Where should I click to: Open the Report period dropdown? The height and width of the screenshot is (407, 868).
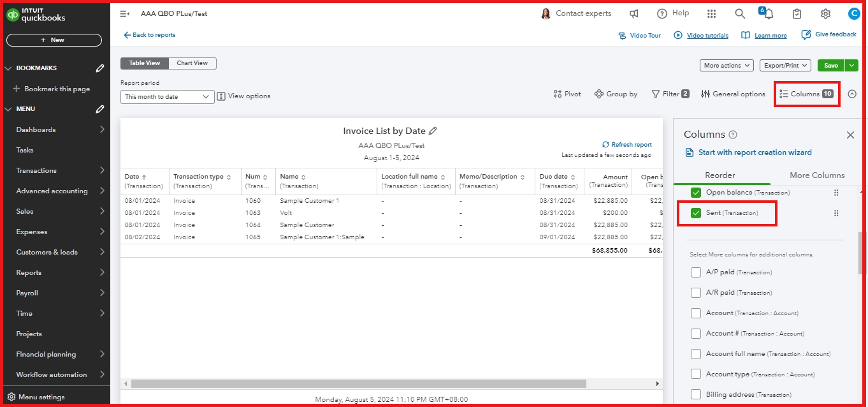pos(167,96)
